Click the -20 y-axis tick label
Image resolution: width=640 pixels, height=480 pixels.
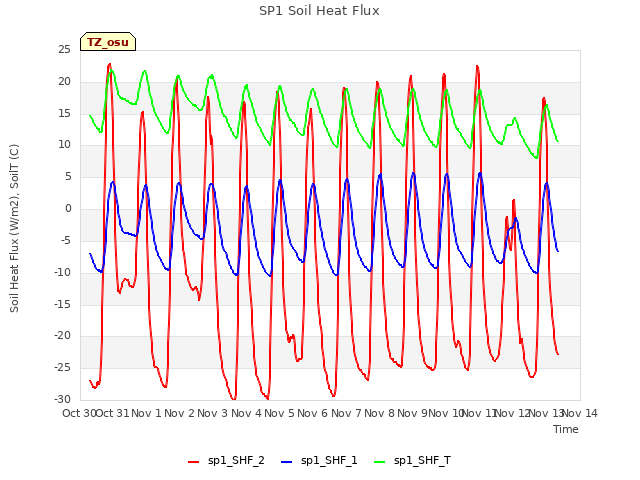pos(63,336)
